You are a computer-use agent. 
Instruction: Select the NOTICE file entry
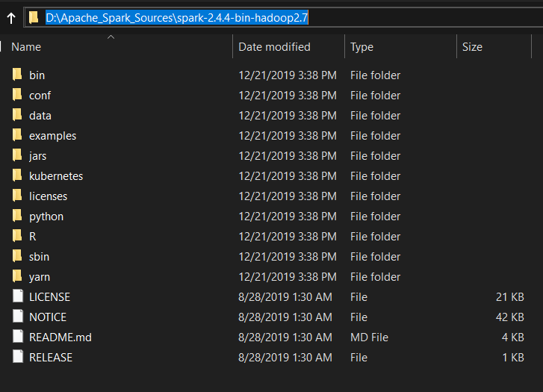click(268, 317)
